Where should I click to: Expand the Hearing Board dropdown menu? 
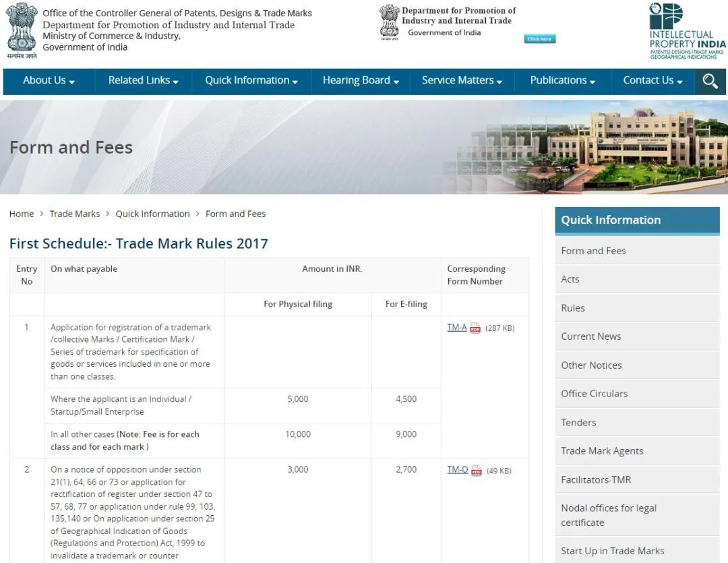click(361, 80)
